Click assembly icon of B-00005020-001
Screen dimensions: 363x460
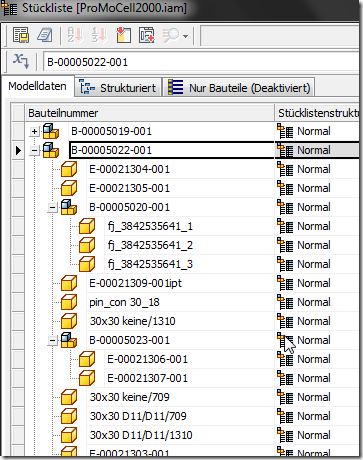pyautogui.click(x=69, y=207)
